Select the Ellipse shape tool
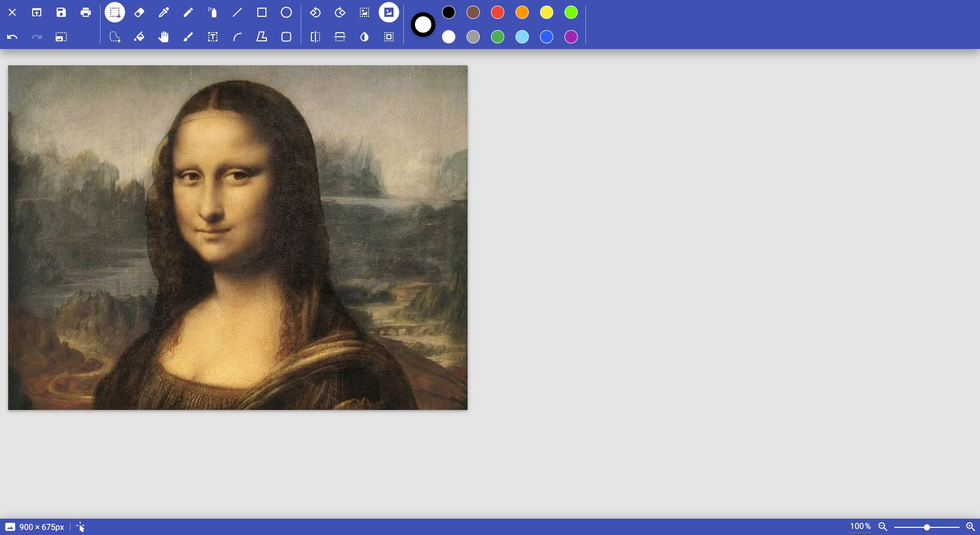The width and height of the screenshot is (980, 535). point(286,12)
